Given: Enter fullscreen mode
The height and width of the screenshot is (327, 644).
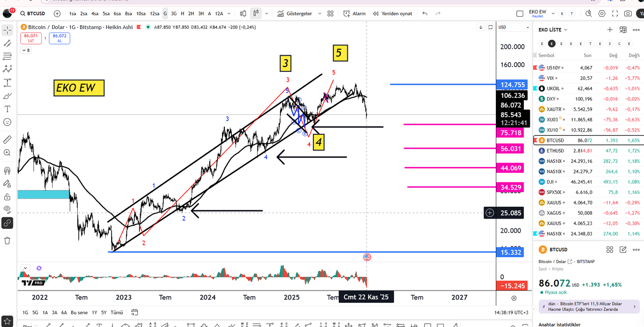Looking at the screenshot, I should [615, 13].
